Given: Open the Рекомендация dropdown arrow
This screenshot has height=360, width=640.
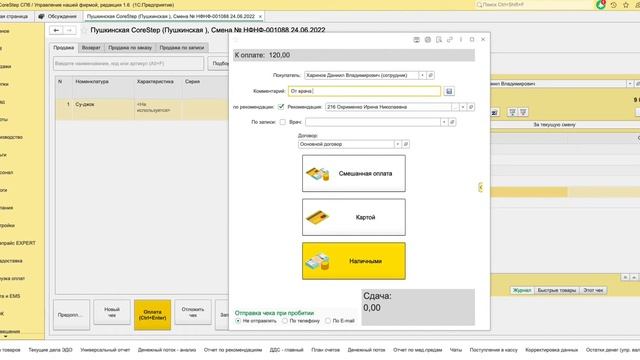Looking at the screenshot, I should [463, 107].
